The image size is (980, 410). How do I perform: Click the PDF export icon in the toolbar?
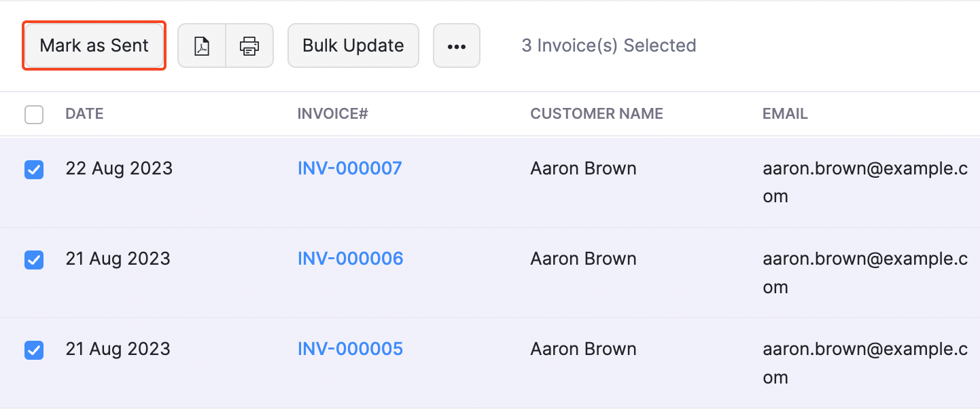pos(202,45)
